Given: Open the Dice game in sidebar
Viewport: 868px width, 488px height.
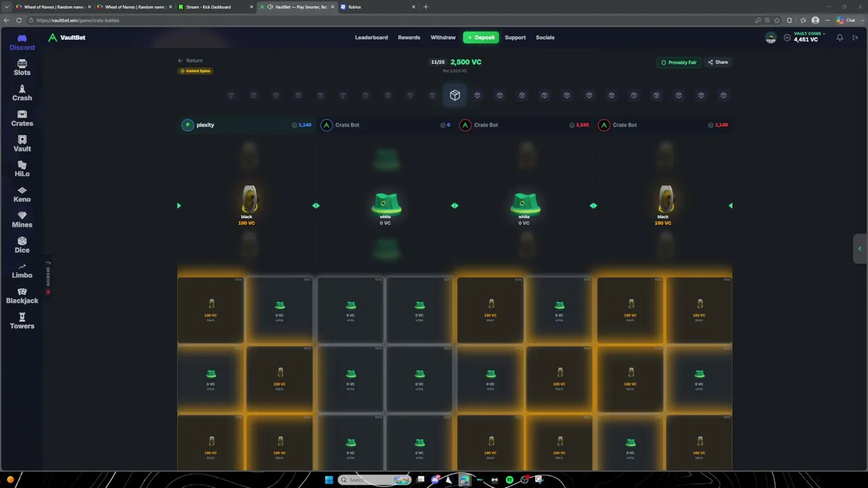Looking at the screenshot, I should pos(22,245).
